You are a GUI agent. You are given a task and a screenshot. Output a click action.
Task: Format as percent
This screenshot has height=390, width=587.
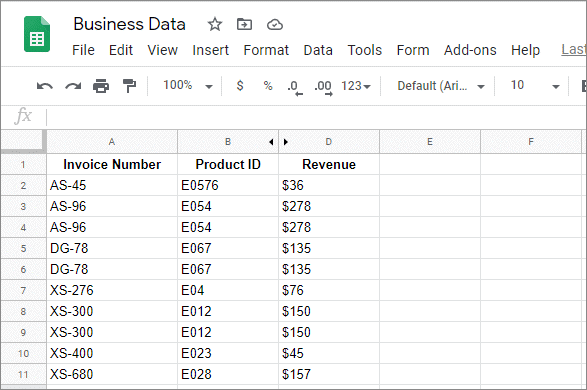click(x=268, y=86)
